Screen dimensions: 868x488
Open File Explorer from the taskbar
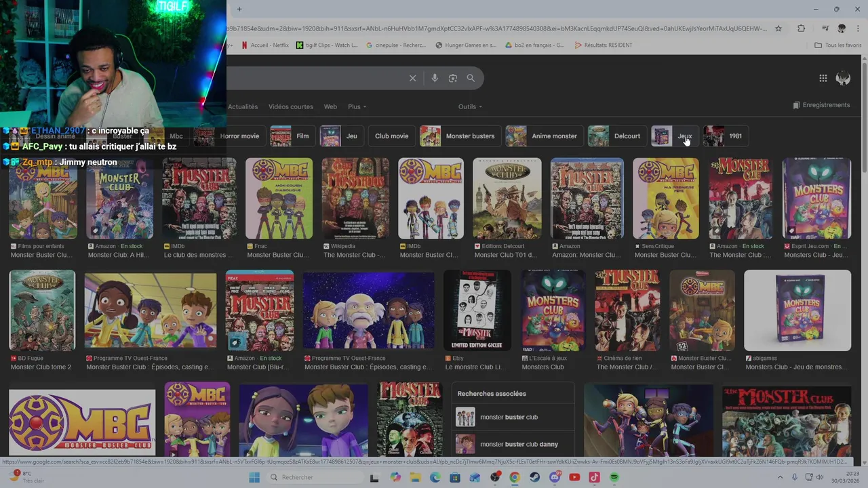click(415, 477)
